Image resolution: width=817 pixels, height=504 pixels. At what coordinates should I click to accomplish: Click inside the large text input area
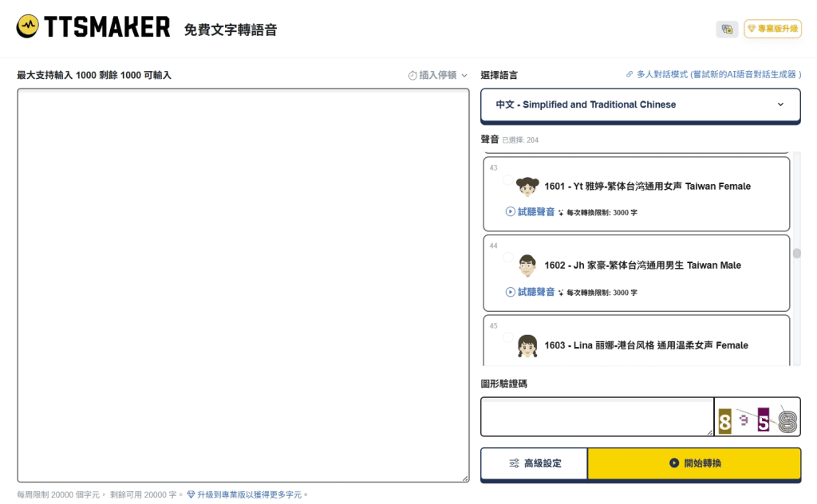243,285
